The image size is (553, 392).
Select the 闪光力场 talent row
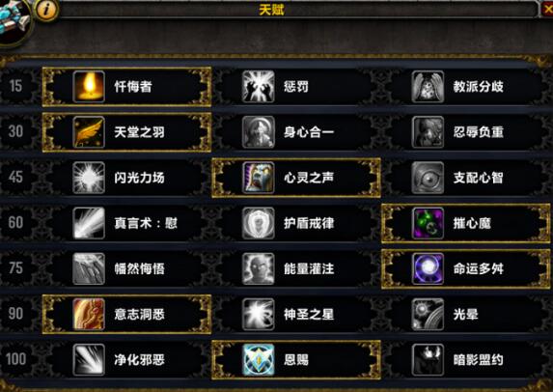point(127,178)
